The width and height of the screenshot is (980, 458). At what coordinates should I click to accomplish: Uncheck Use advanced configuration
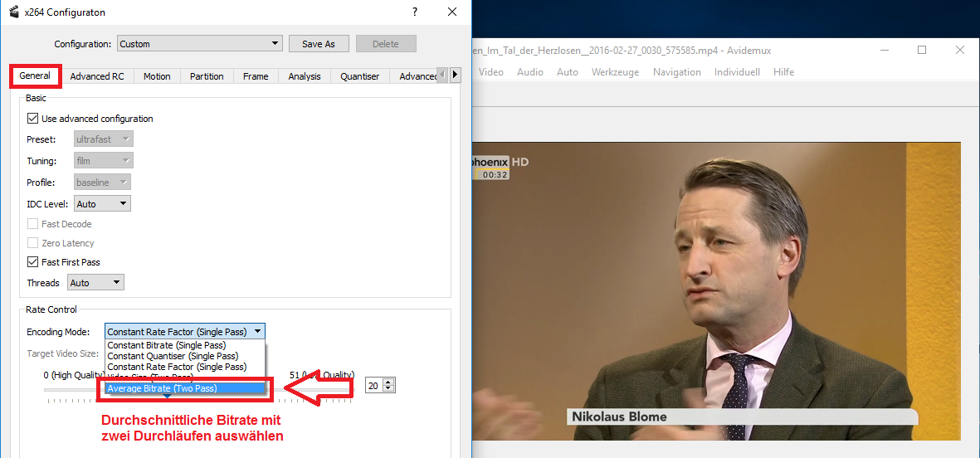point(33,119)
